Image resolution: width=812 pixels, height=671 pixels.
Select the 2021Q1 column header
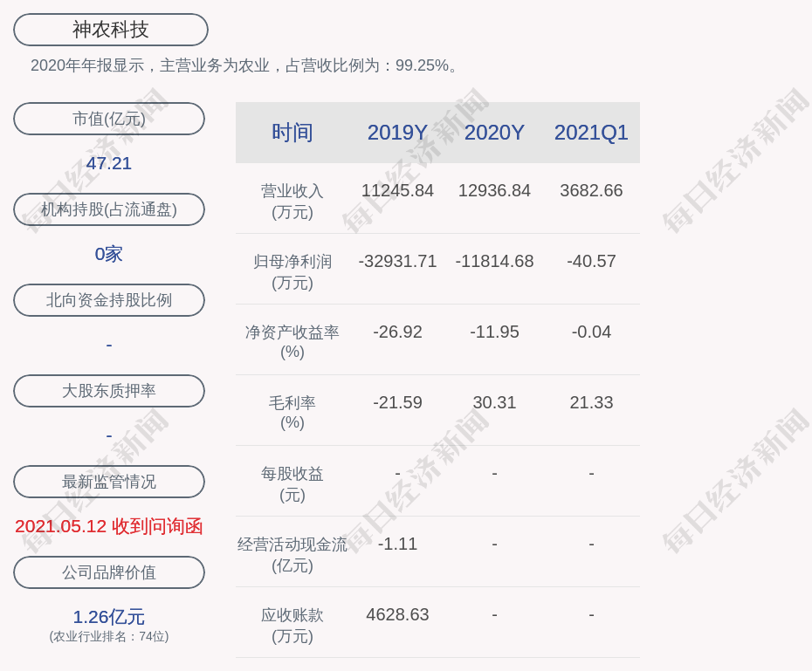coord(591,133)
